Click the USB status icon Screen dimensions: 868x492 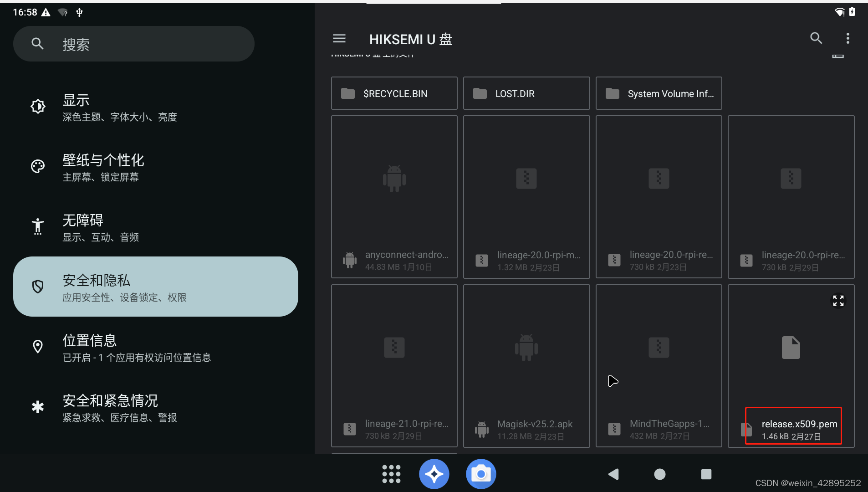click(x=79, y=12)
